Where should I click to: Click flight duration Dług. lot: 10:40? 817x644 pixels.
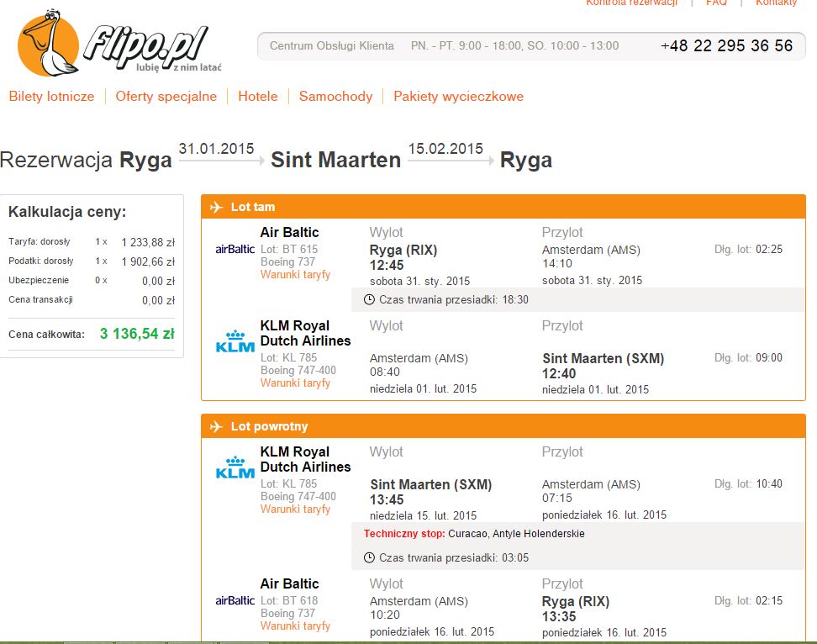click(x=748, y=484)
